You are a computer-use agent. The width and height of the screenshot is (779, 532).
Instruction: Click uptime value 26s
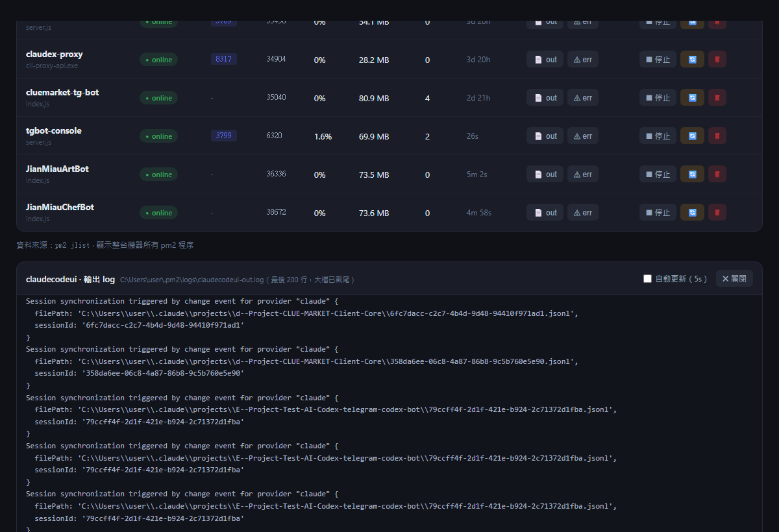point(473,136)
